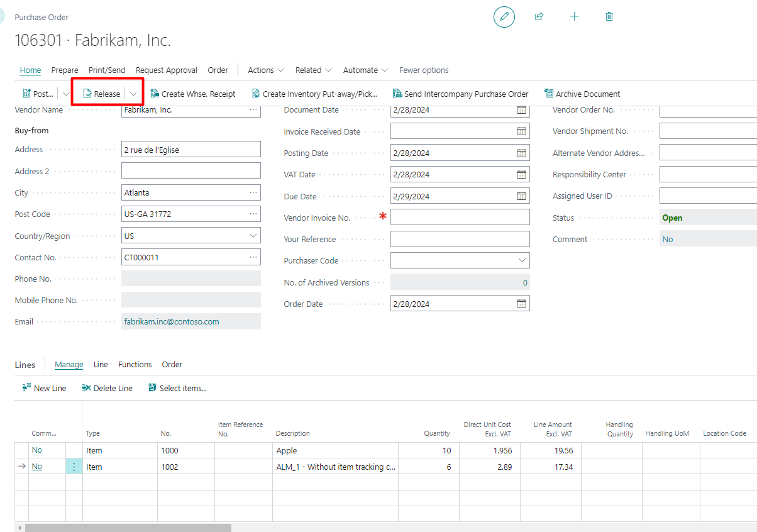Expand the Release dropdown arrow
Image resolution: width=757 pixels, height=532 pixels.
pos(133,94)
